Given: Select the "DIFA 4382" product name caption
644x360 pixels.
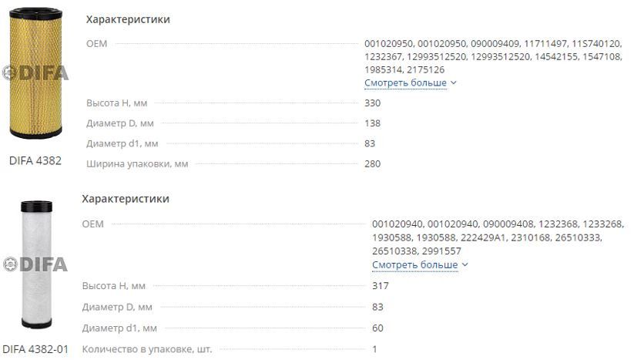Looking at the screenshot, I should click(x=35, y=161).
